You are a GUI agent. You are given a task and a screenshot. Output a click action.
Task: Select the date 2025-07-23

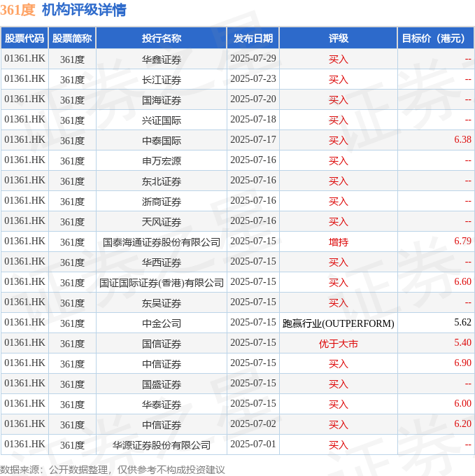tap(253, 78)
